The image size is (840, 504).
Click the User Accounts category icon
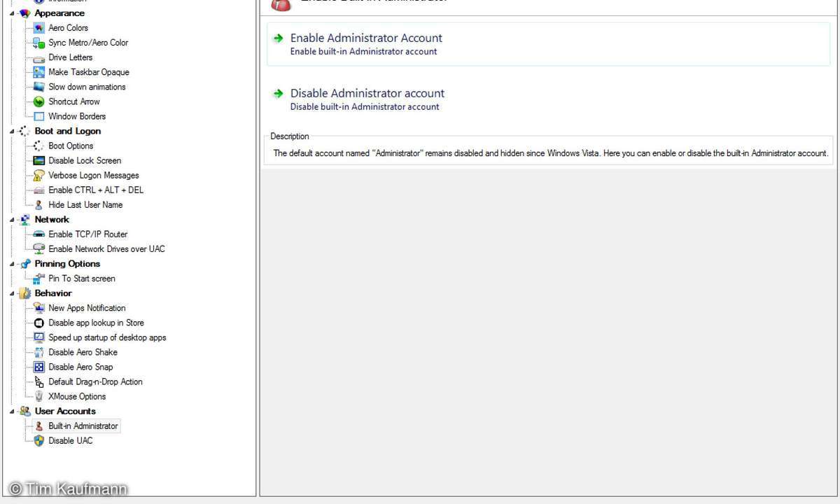[25, 412]
